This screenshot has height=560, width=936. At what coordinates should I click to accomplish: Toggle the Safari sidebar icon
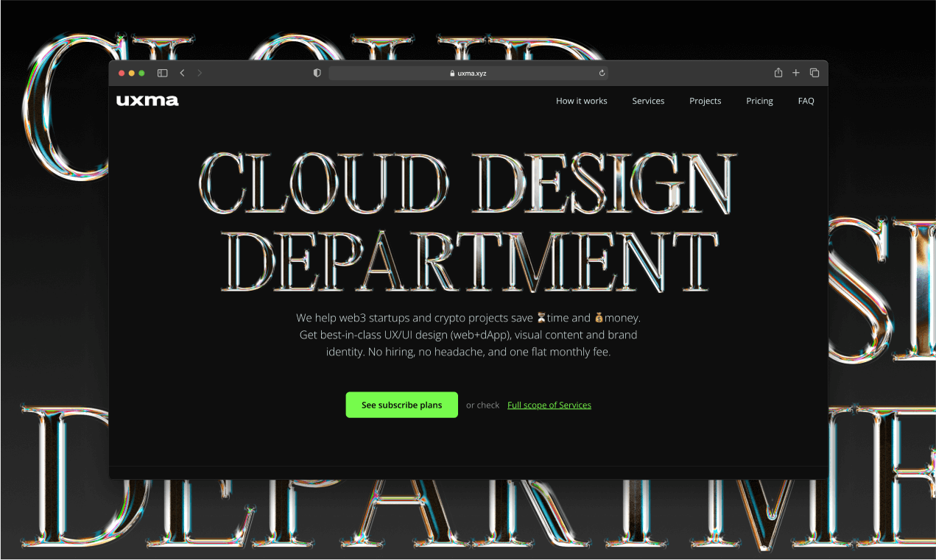tap(163, 73)
